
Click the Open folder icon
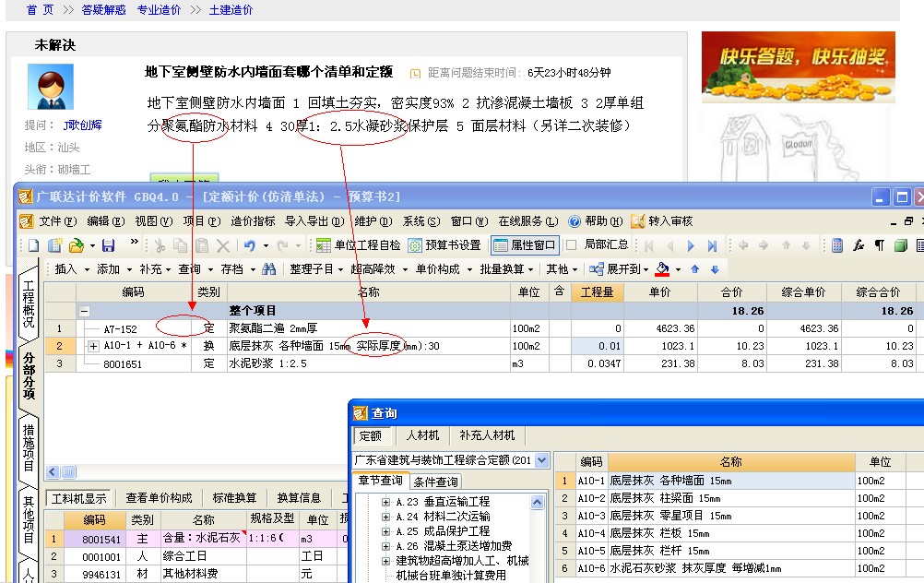coord(76,245)
